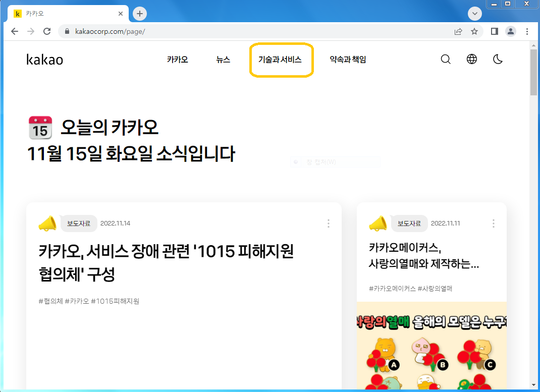Click the page vertical scrollbar thumb
Image resolution: width=540 pixels, height=392 pixels.
(x=533, y=72)
